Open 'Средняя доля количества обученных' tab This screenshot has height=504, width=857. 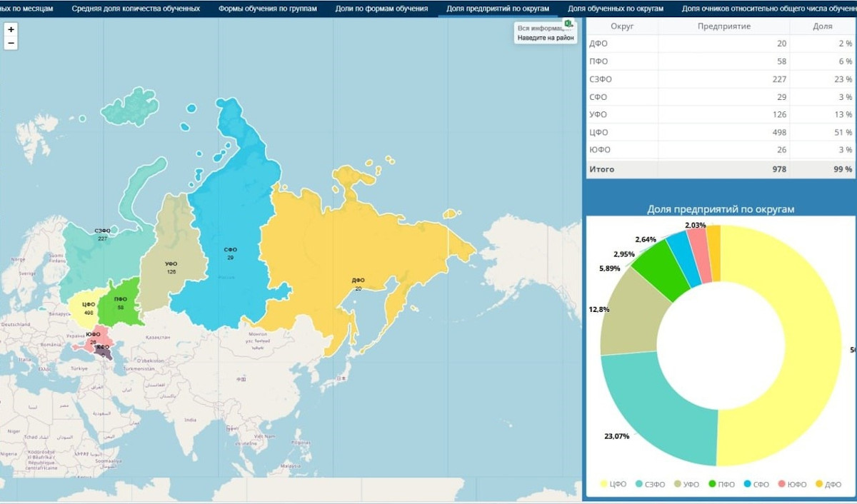pyautogui.click(x=136, y=9)
